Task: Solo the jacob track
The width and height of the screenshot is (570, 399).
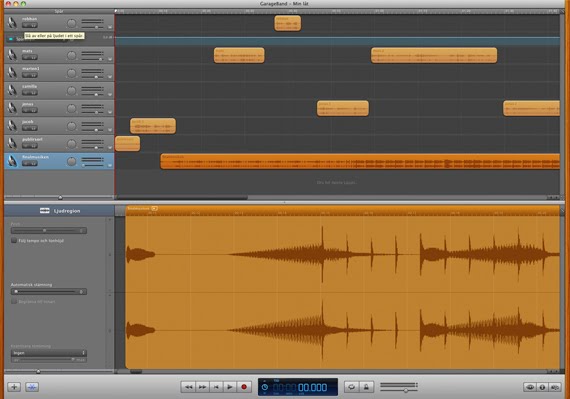Action: click(33, 128)
